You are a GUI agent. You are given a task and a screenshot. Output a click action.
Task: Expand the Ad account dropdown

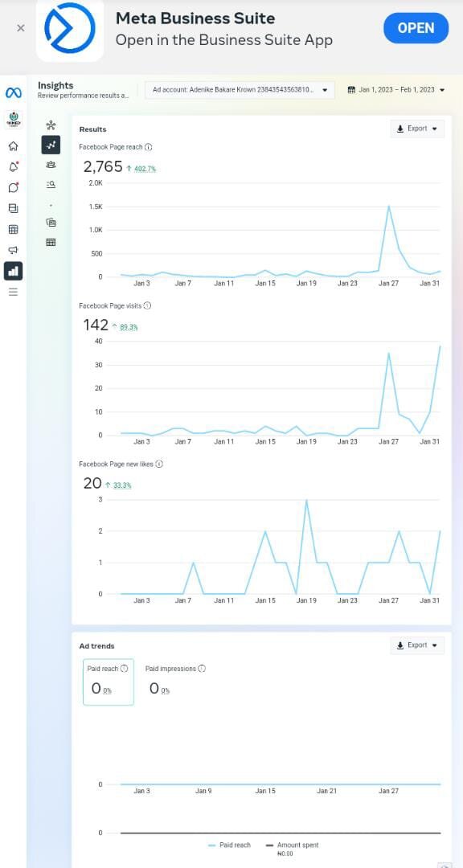pyautogui.click(x=240, y=90)
